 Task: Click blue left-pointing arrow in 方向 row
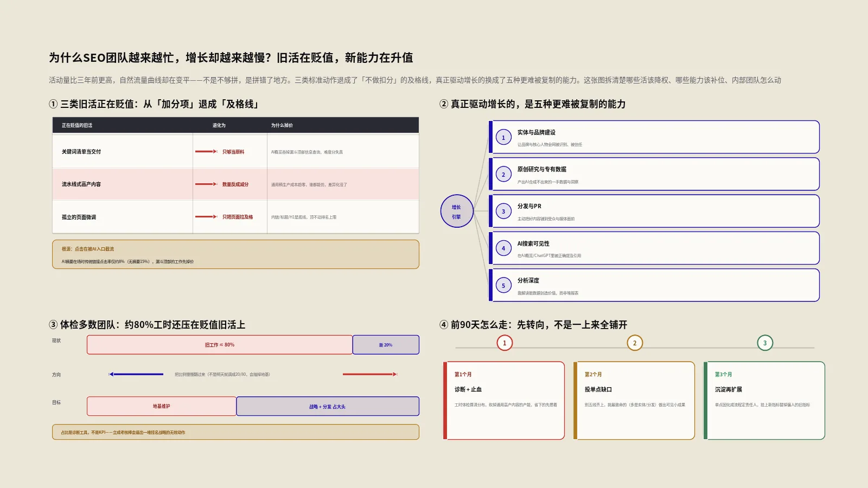click(x=136, y=374)
